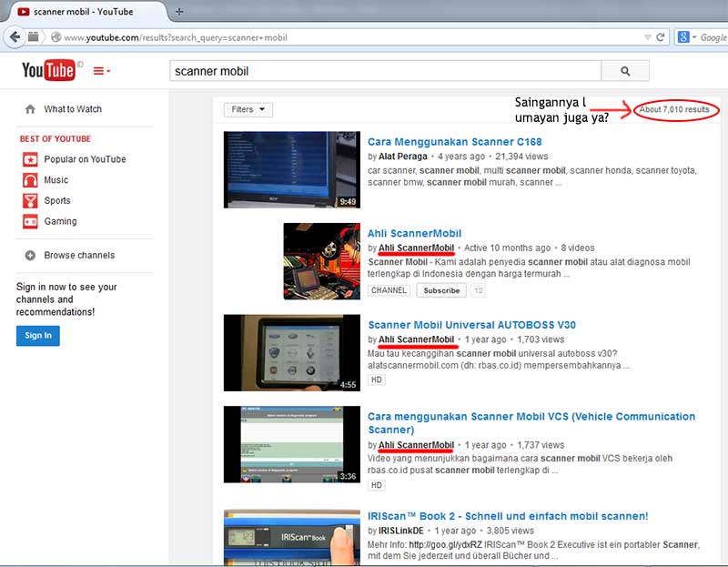Expand the Filters dropdown

(x=248, y=109)
